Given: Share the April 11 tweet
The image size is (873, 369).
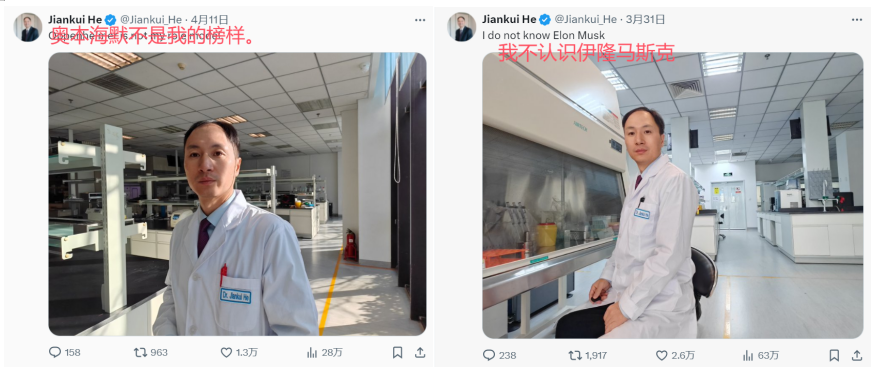Looking at the screenshot, I should coord(420,352).
